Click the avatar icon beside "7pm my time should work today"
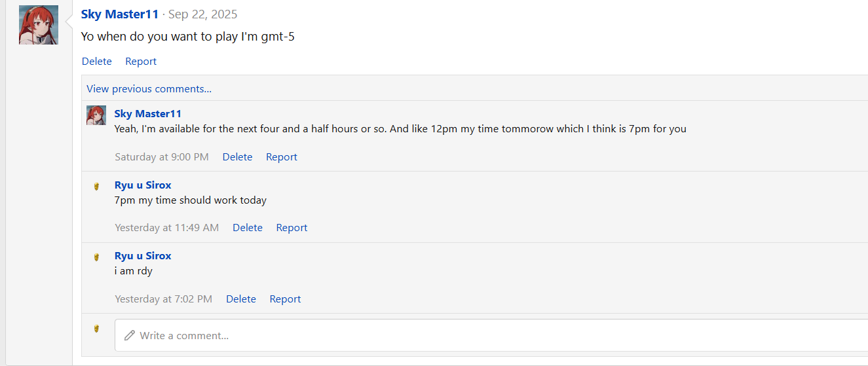This screenshot has width=868, height=366. 96,187
